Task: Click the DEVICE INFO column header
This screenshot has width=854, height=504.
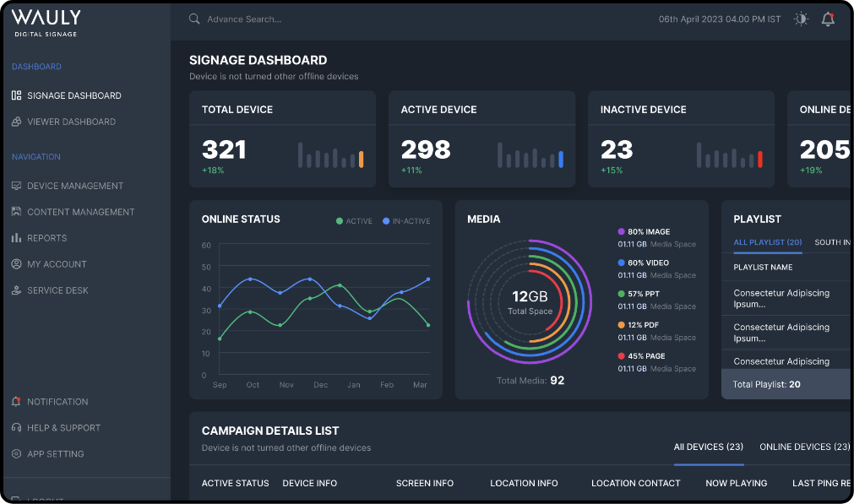Action: click(309, 484)
